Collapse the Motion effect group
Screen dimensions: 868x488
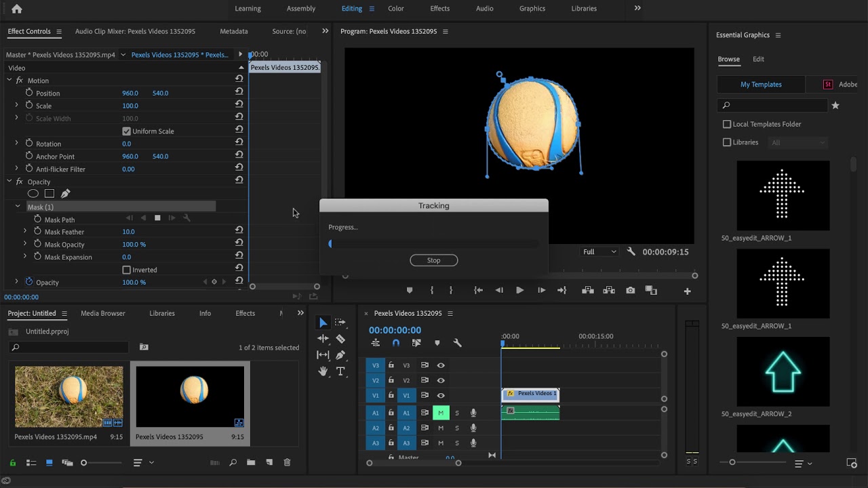(x=9, y=80)
